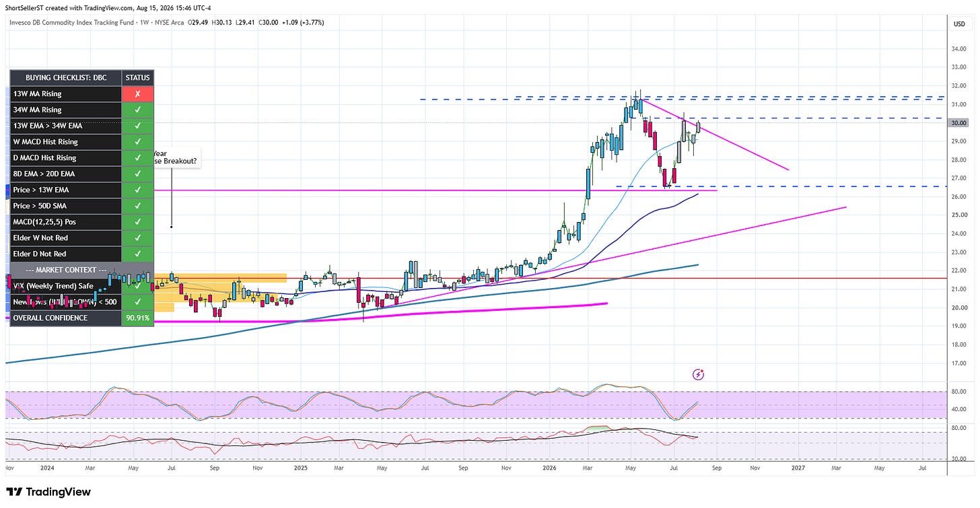Viewport: 980px width, 508px height.
Task: Click the check mark for Price > 13W EMA
Action: (137, 190)
